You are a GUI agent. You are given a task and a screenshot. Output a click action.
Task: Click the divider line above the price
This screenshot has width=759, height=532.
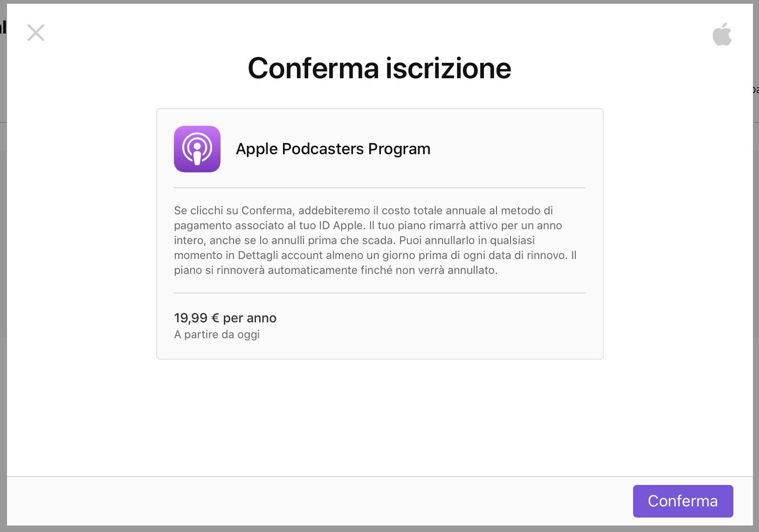tap(379, 293)
